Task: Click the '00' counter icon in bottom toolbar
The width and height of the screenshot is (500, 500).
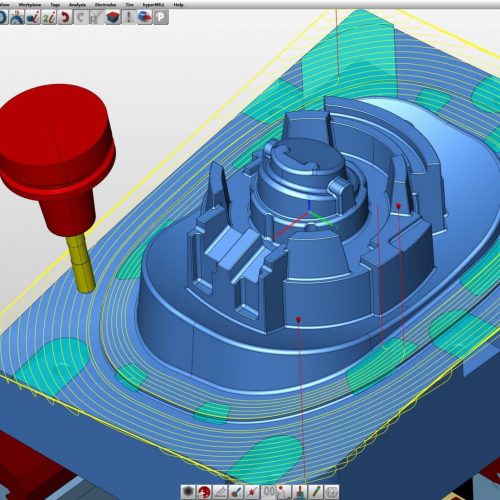Action: 268,492
